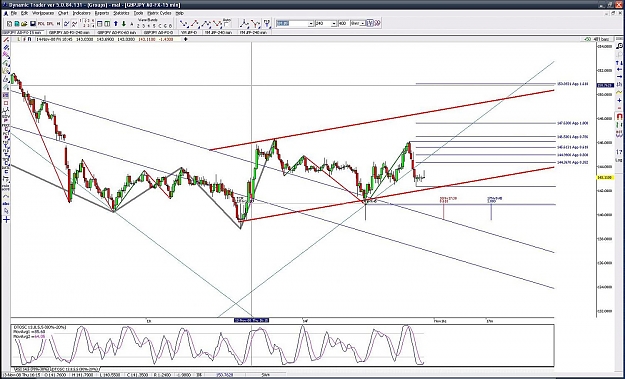This screenshot has width=625, height=379.
Task: Click the blue plus icon on right toolbar
Action: pyautogui.click(x=619, y=100)
